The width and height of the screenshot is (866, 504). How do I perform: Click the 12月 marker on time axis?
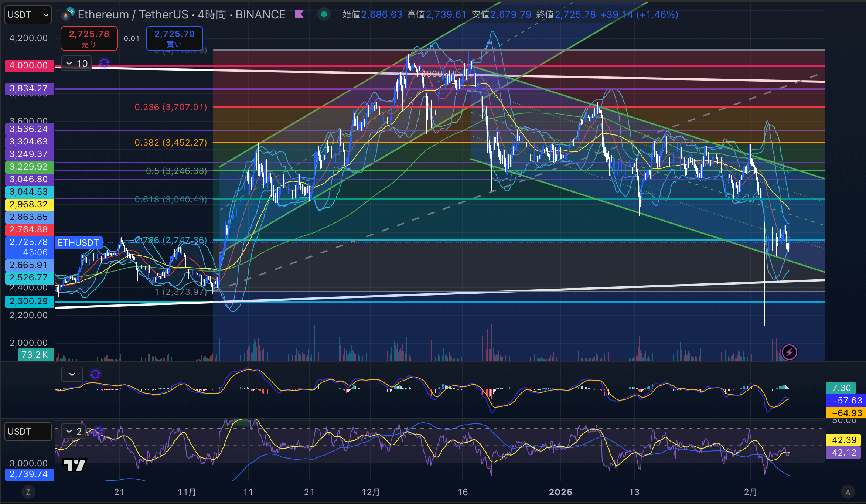point(371,492)
